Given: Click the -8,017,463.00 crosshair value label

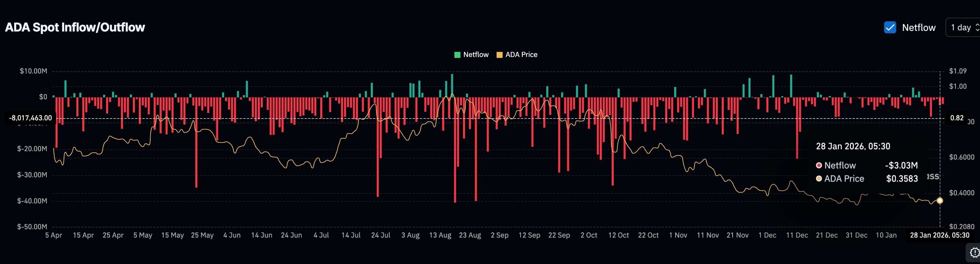Looking at the screenshot, I should pos(30,118).
